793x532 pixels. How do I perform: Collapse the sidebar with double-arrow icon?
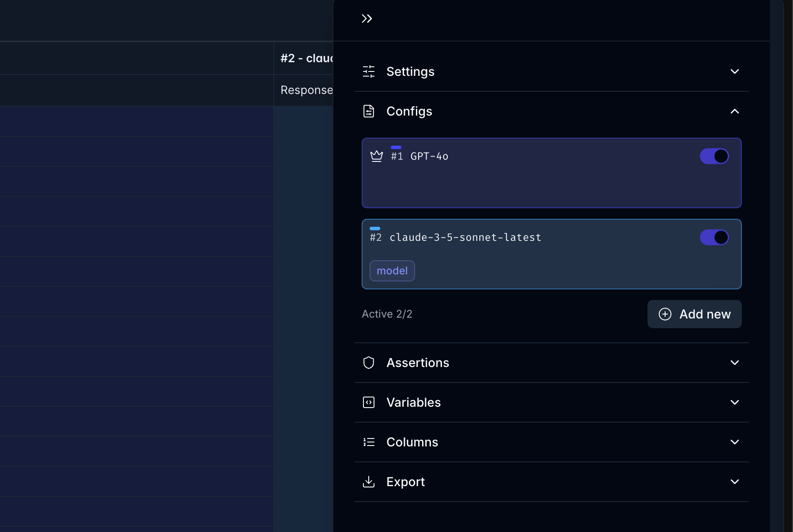[367, 19]
